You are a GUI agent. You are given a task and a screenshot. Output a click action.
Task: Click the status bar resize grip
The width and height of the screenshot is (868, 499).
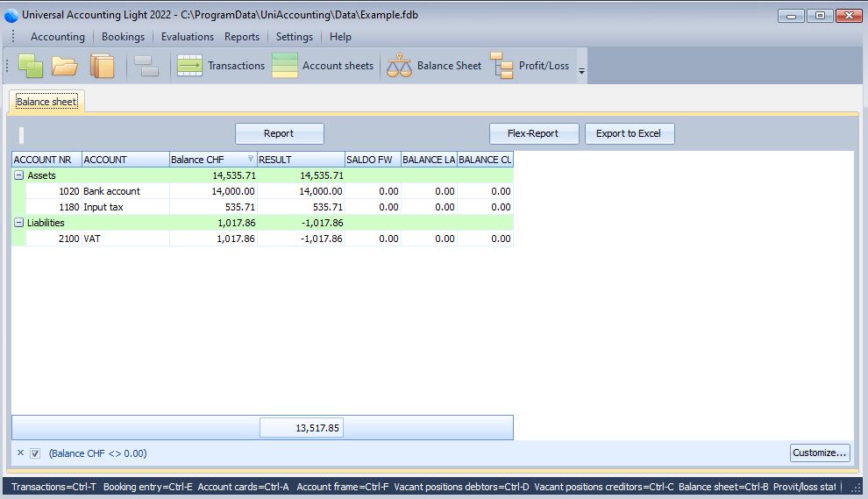click(856, 488)
